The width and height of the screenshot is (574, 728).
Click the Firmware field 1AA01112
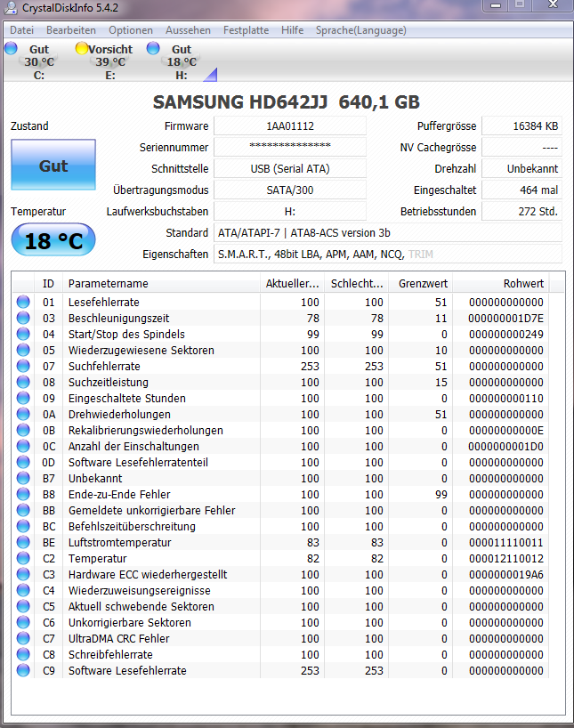tap(290, 125)
